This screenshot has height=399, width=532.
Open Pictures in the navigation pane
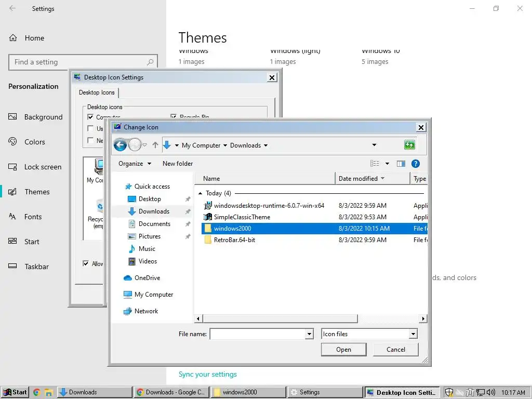pyautogui.click(x=149, y=236)
